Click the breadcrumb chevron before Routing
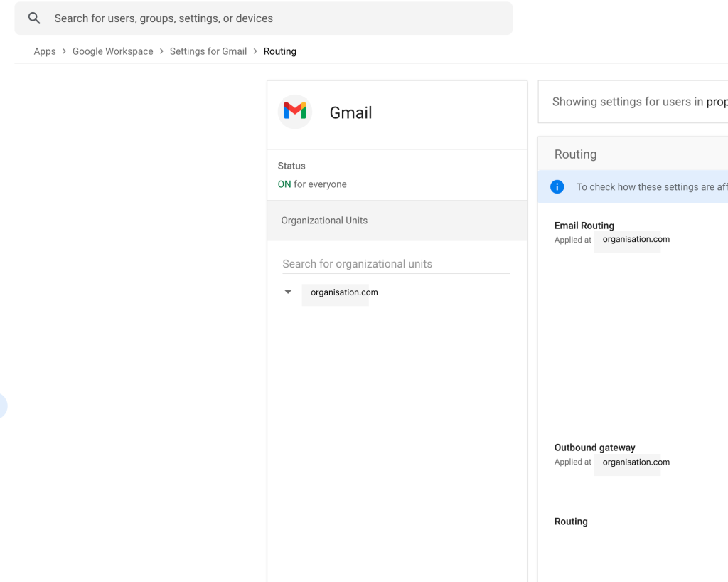728x582 pixels. coord(255,51)
